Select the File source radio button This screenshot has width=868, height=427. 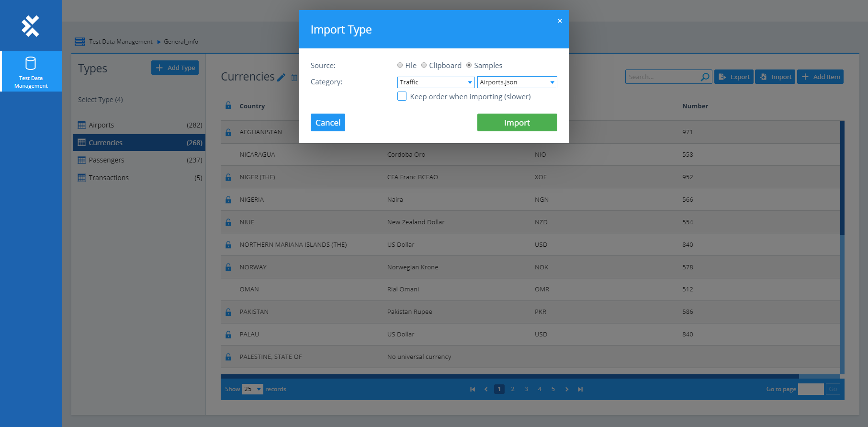click(x=400, y=65)
